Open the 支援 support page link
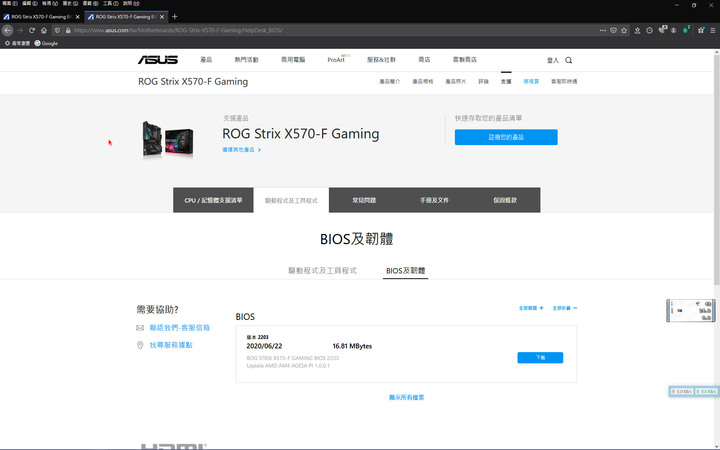Viewport: 720px width, 450px height. [x=506, y=81]
